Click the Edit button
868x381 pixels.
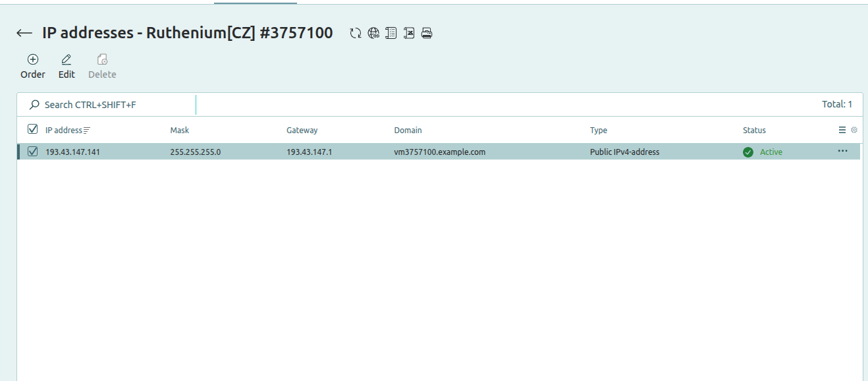coord(67,66)
